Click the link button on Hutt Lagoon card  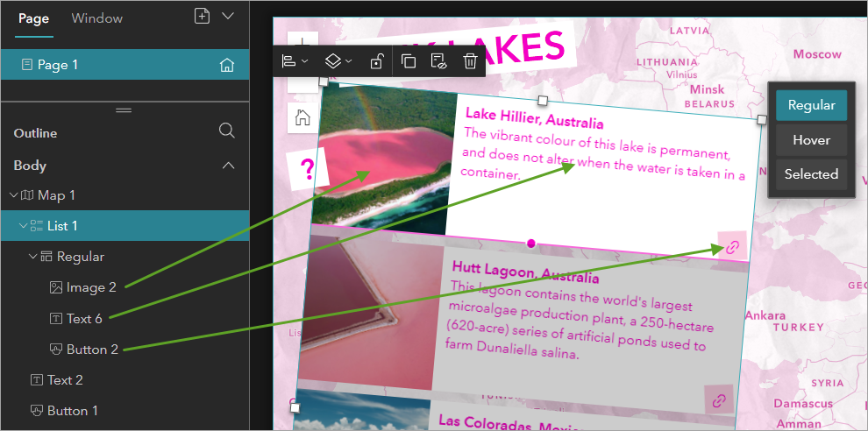[719, 400]
